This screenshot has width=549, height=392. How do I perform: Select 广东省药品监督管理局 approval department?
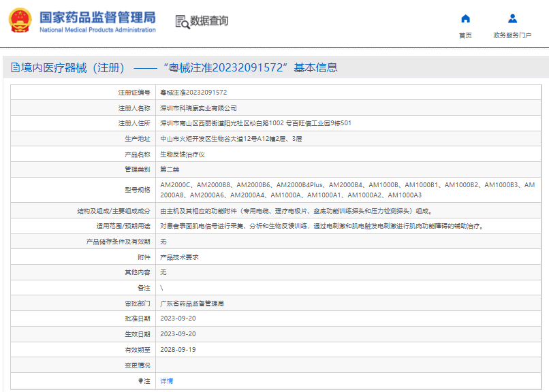pos(192,304)
